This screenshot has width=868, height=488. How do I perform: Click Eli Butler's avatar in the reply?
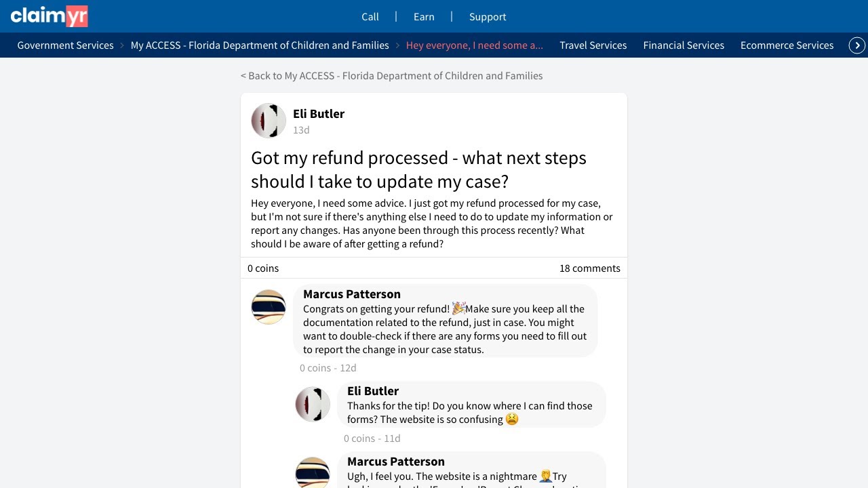tap(313, 405)
